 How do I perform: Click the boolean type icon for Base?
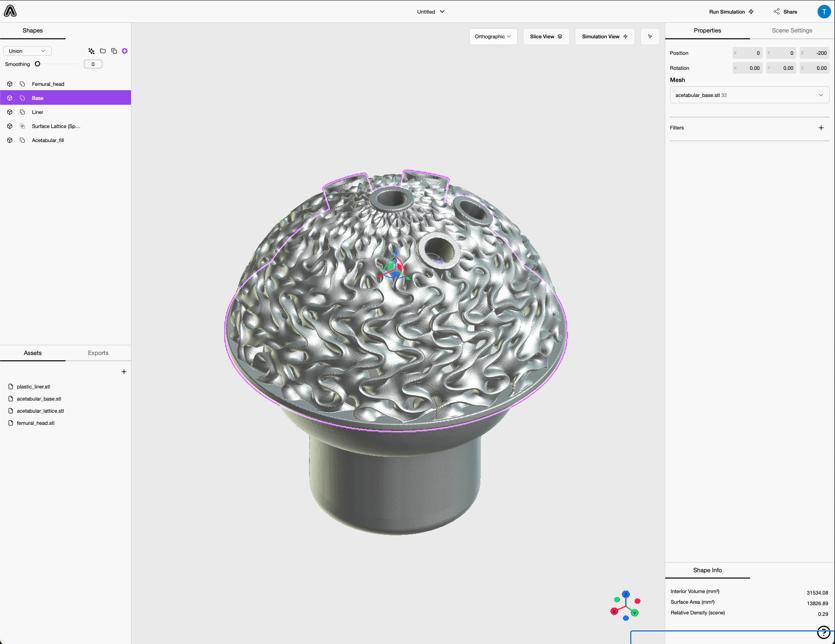[x=22, y=98]
